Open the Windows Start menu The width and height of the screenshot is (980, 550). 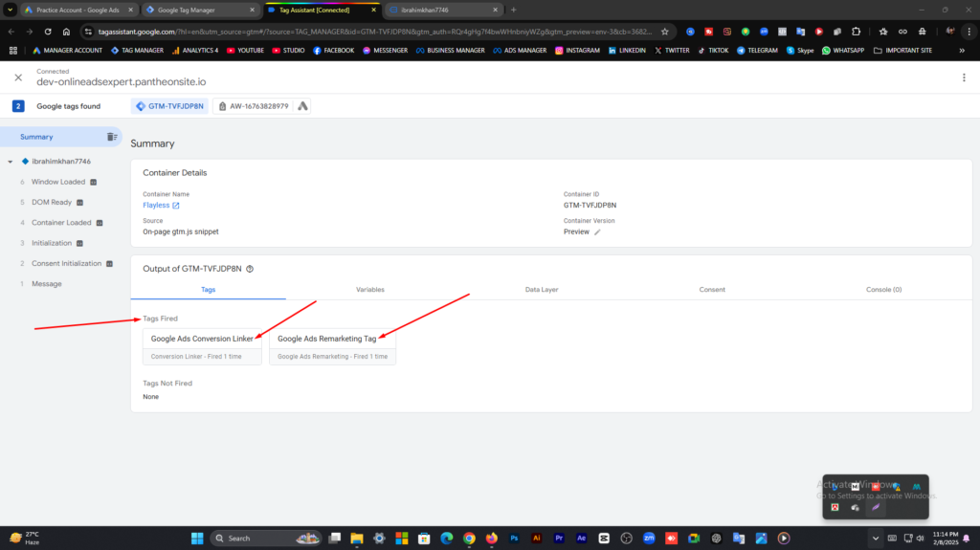(x=197, y=539)
